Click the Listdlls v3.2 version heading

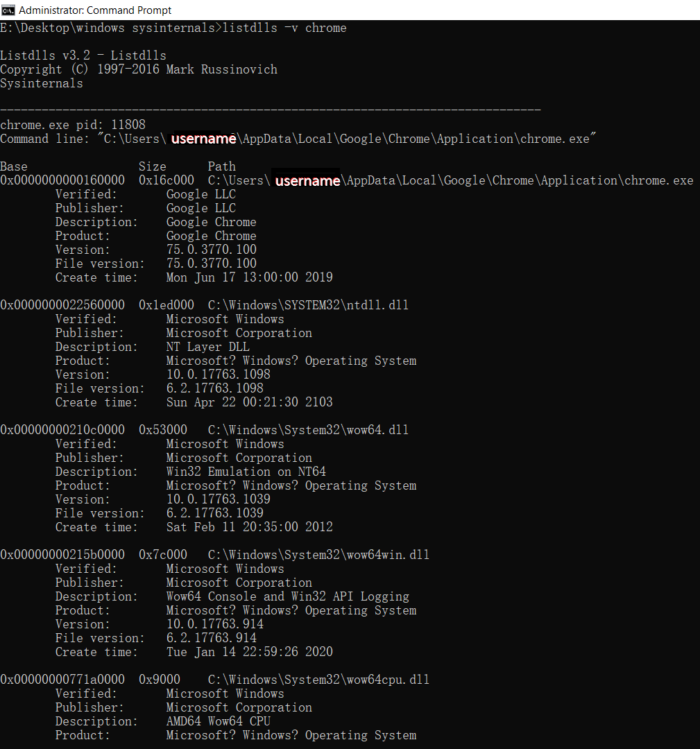pos(83,55)
